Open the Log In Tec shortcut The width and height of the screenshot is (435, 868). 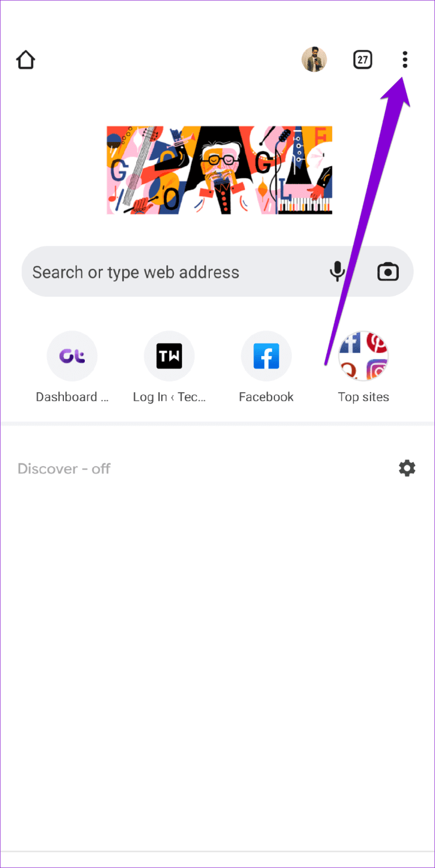[169, 355]
